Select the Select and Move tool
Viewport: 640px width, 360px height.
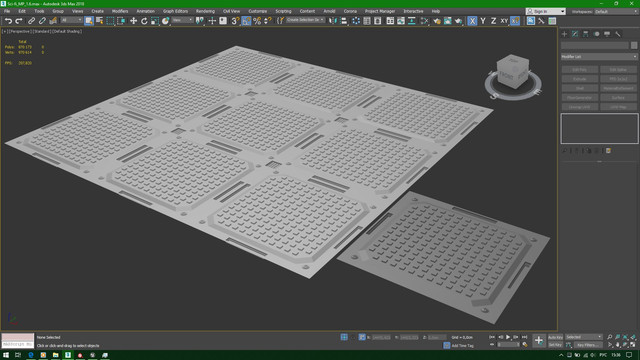click(133, 21)
